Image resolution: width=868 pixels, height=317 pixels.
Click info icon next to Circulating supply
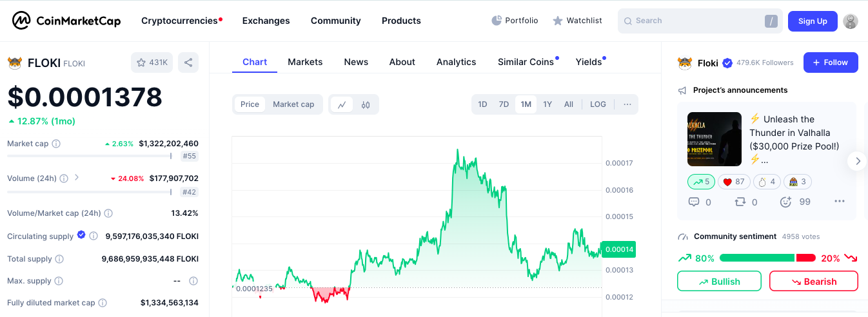click(94, 236)
